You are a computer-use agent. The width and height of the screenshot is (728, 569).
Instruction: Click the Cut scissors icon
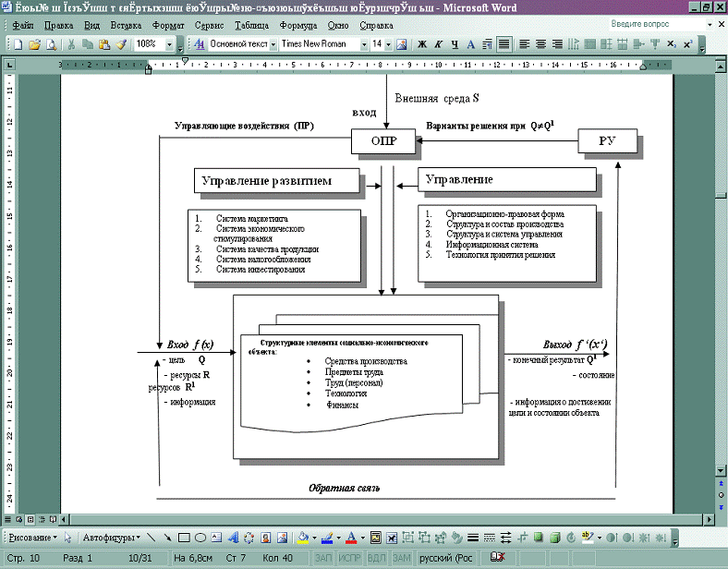point(72,44)
